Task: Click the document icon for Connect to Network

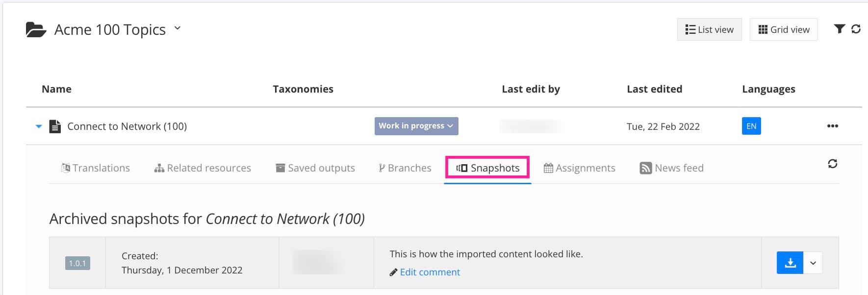Action: (x=55, y=126)
